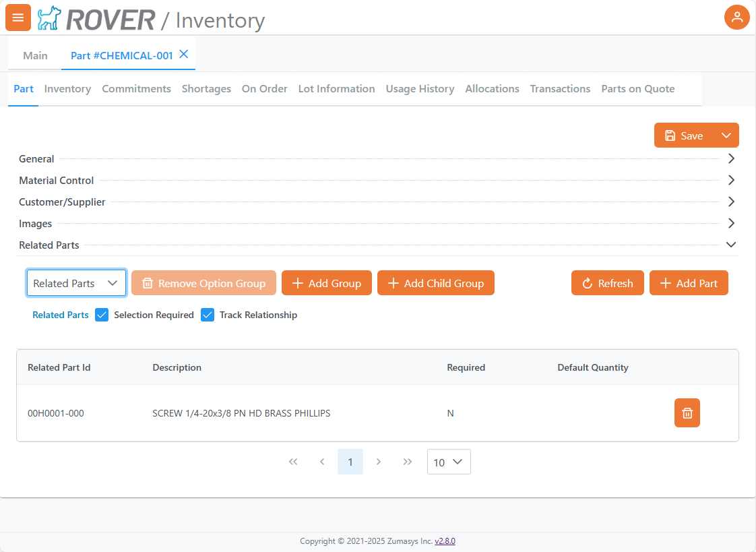Expand the Material Control section
Viewport: 756px width, 552px height.
[731, 181]
